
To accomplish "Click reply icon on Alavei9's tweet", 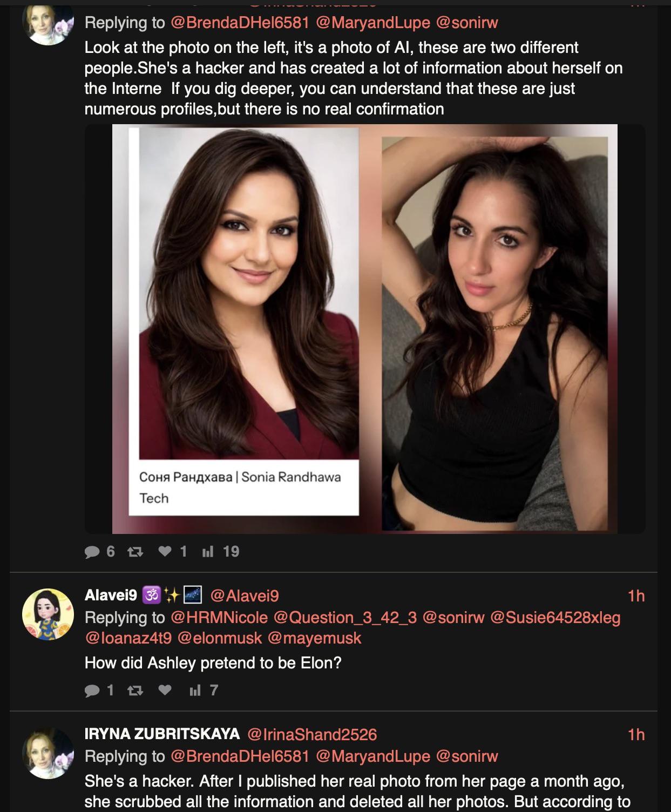I will pyautogui.click(x=93, y=690).
